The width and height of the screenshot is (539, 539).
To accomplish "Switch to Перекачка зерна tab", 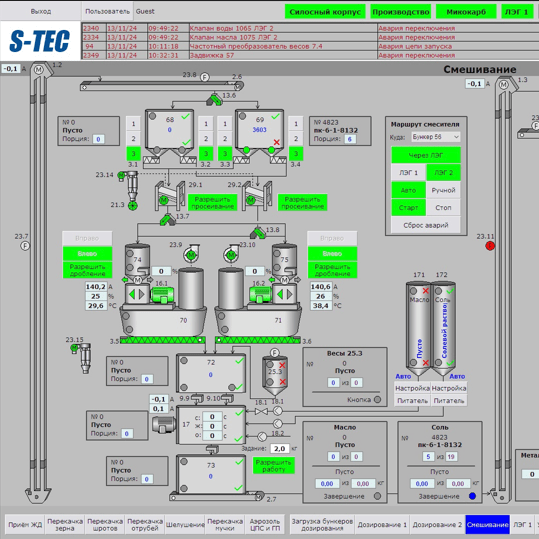I will pyautogui.click(x=65, y=525).
